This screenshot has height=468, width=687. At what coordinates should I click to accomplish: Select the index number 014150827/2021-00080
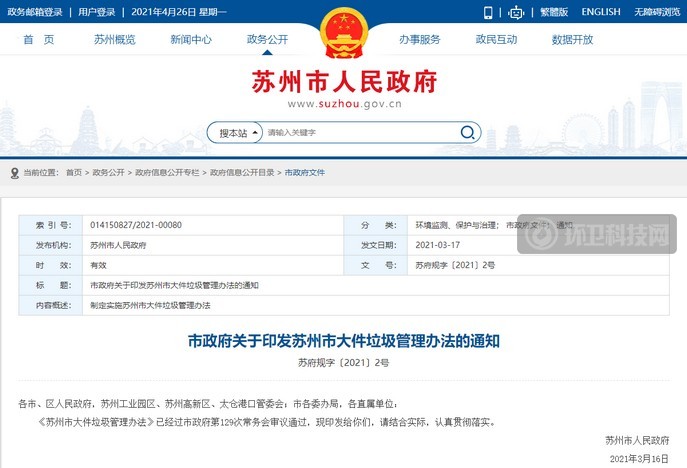[136, 225]
